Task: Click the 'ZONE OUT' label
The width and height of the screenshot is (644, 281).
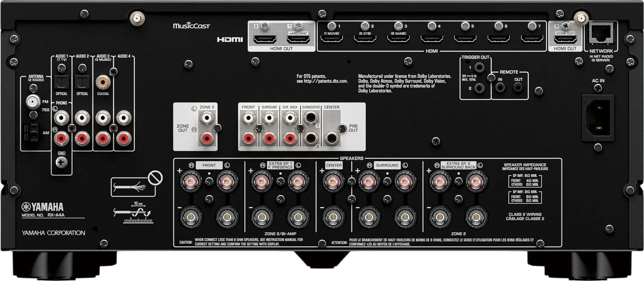Action: tap(183, 128)
